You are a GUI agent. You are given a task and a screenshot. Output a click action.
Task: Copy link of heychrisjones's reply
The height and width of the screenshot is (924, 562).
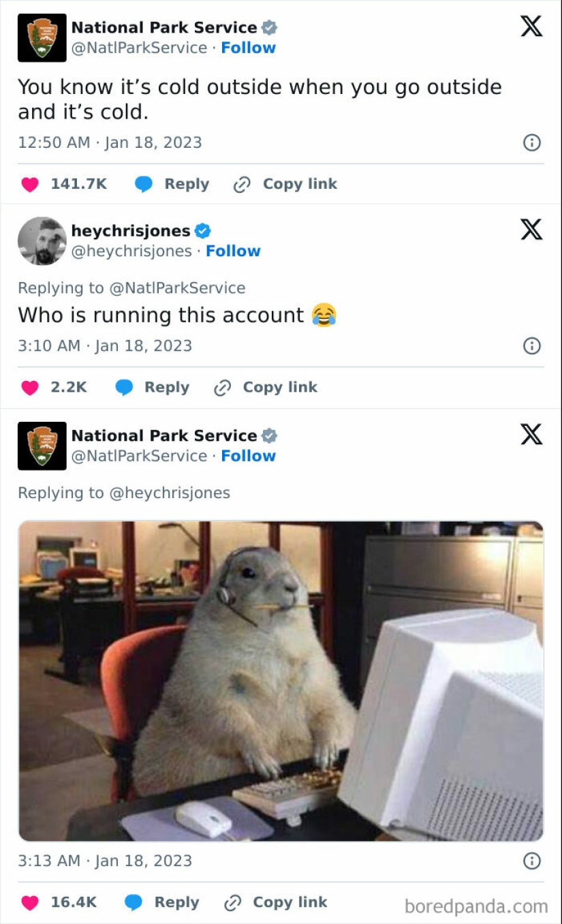click(266, 388)
